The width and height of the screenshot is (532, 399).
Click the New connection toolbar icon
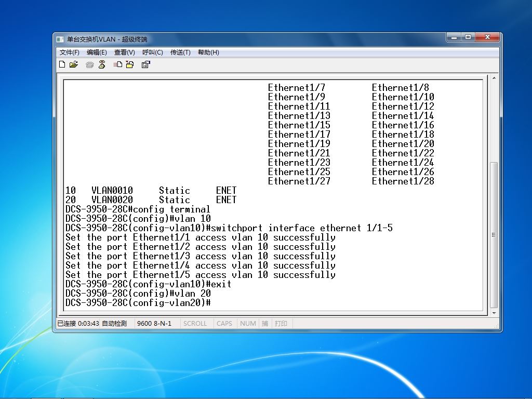pos(62,64)
